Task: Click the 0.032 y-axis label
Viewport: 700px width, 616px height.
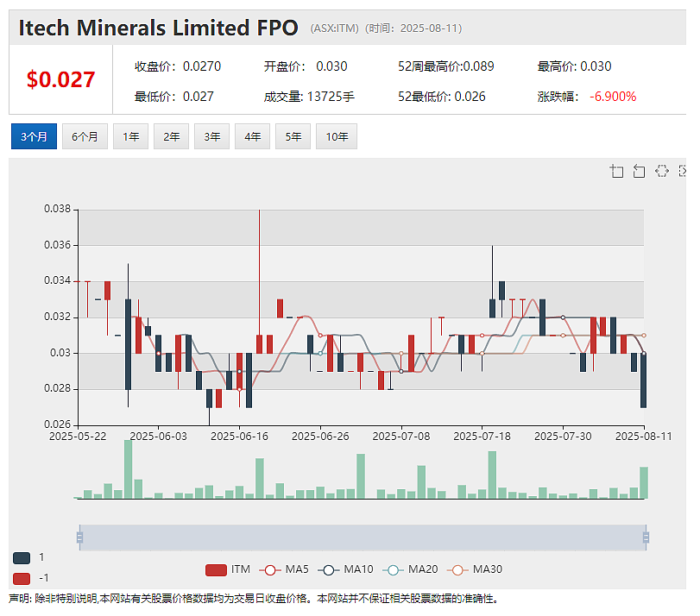Action: (x=57, y=317)
